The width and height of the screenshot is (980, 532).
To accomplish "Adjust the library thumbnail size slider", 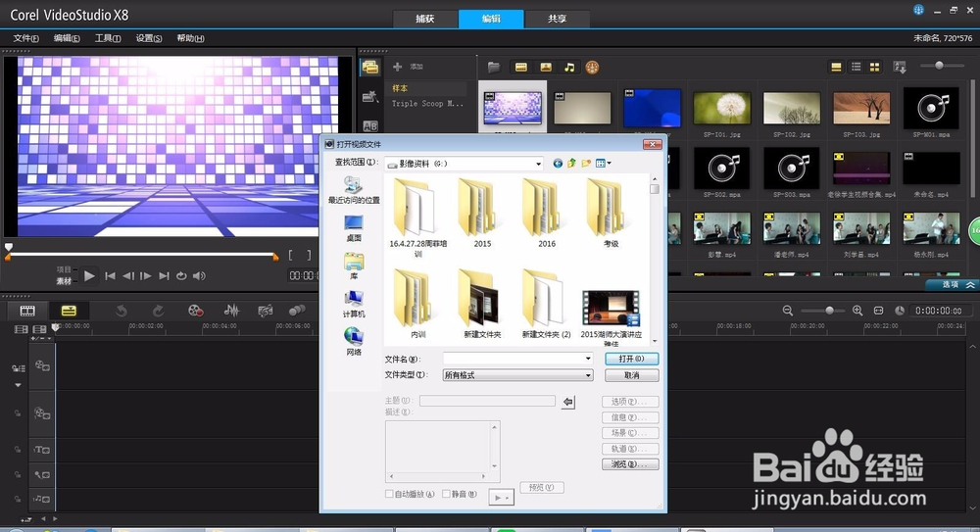I will pos(939,65).
